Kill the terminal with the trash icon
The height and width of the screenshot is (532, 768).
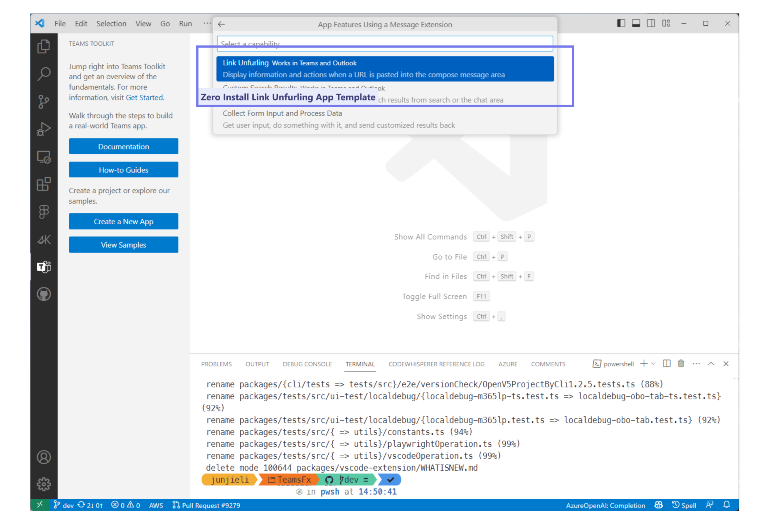680,363
